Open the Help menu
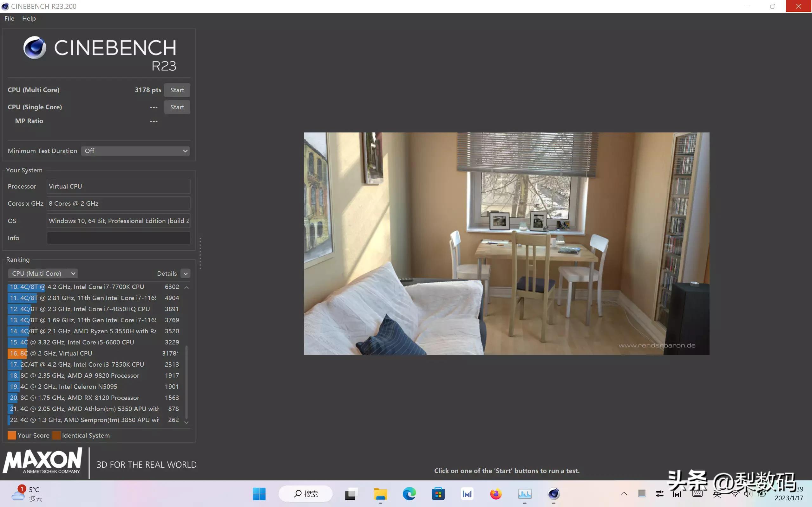 pyautogui.click(x=29, y=18)
